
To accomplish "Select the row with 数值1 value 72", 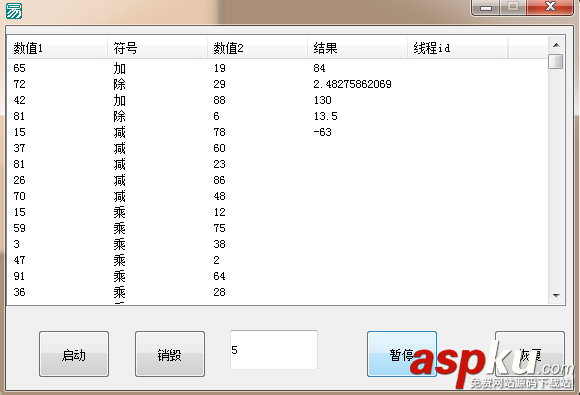I will pyautogui.click(x=277, y=84).
